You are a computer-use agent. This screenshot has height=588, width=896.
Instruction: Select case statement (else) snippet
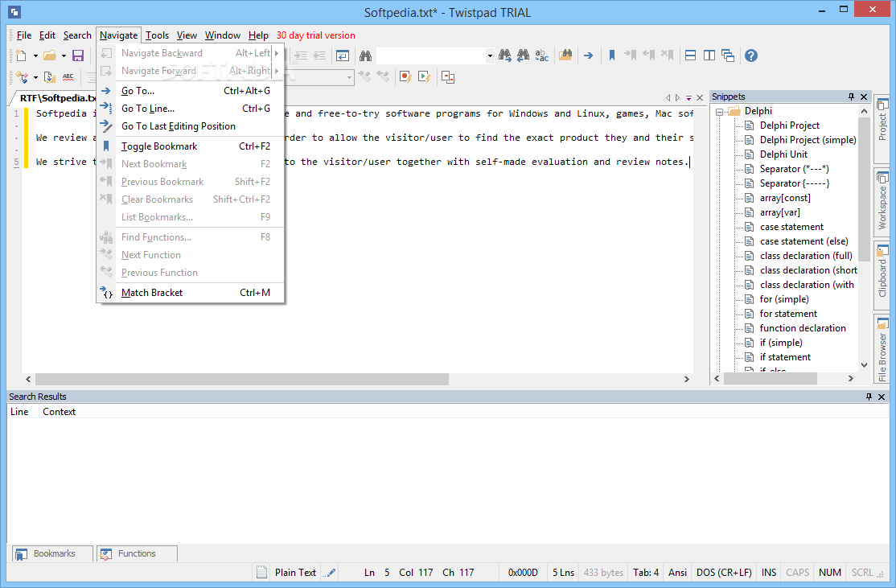pos(804,241)
